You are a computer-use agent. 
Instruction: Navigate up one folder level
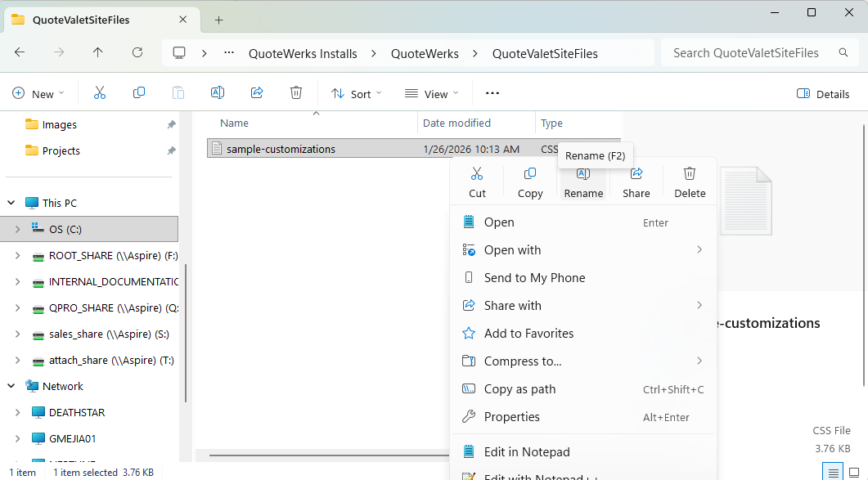click(x=98, y=53)
